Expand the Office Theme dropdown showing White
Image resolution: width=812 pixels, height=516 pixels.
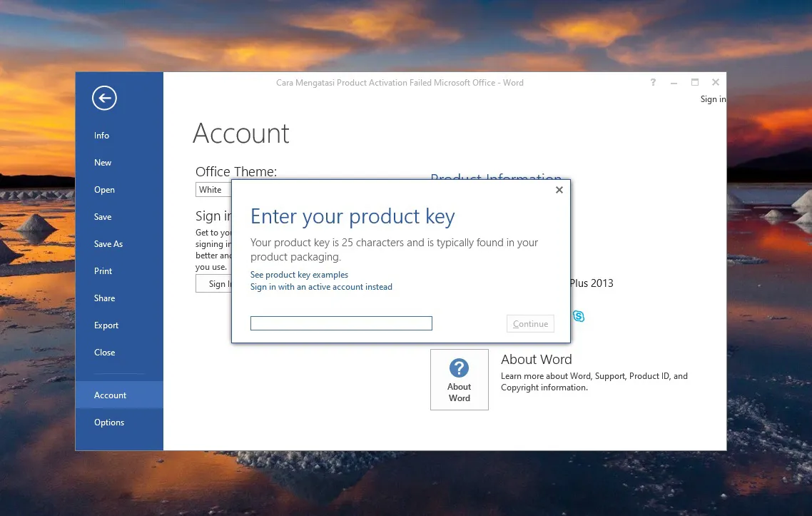tap(213, 190)
